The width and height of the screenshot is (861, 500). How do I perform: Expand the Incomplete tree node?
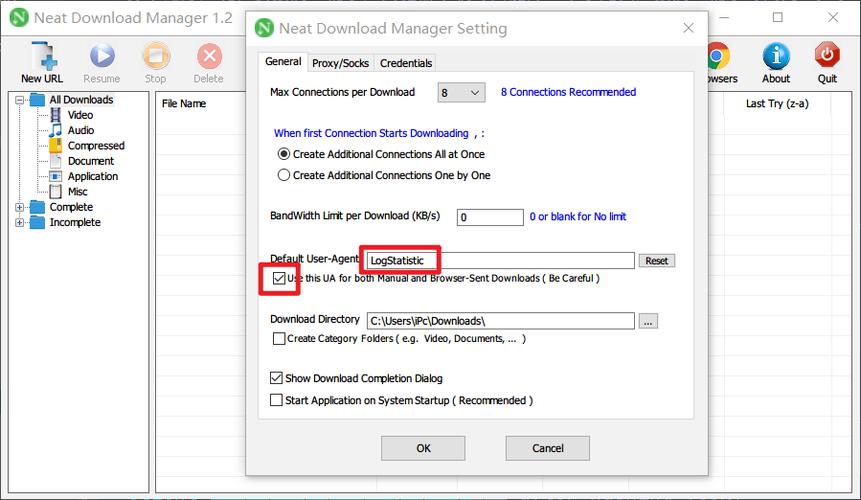click(x=20, y=223)
